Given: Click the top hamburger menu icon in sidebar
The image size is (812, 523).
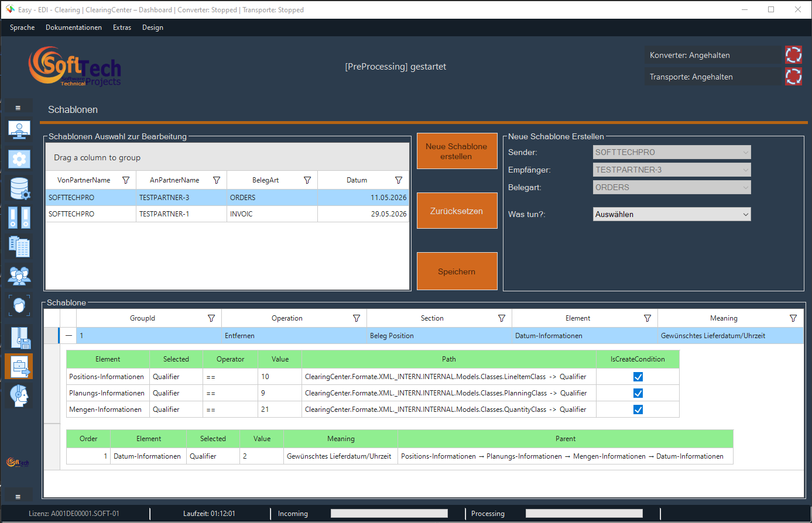Looking at the screenshot, I should (x=18, y=108).
